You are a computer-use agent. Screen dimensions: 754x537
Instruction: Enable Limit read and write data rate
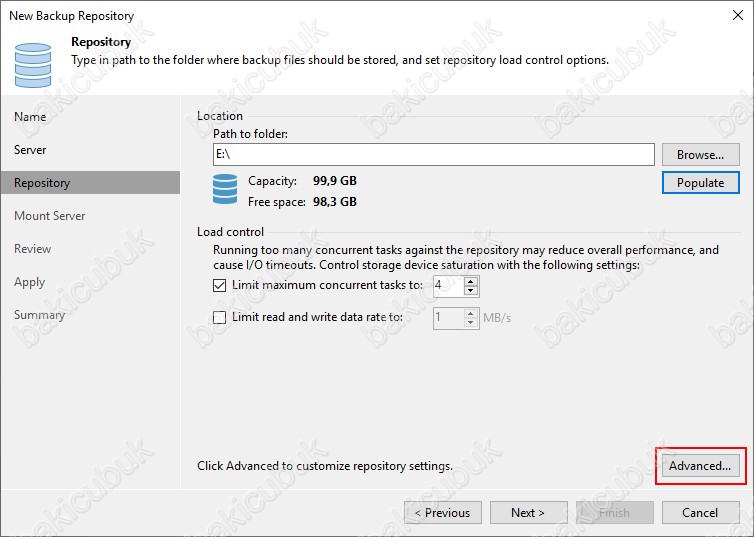[219, 317]
